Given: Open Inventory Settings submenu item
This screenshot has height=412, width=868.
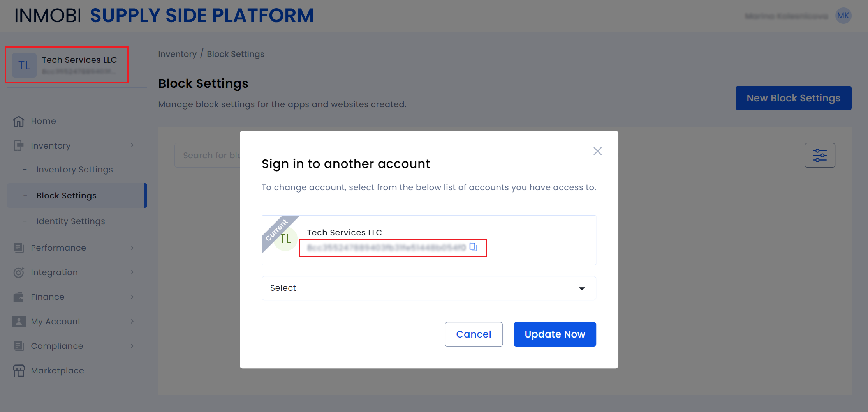Looking at the screenshot, I should point(74,170).
